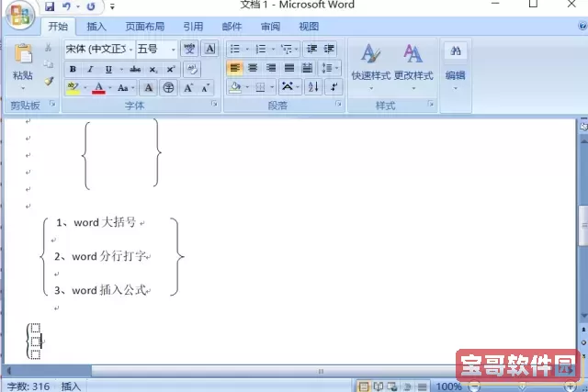Viewport: 588px width, 392px height.
Task: Toggle character shading A icon
Action: (x=149, y=88)
